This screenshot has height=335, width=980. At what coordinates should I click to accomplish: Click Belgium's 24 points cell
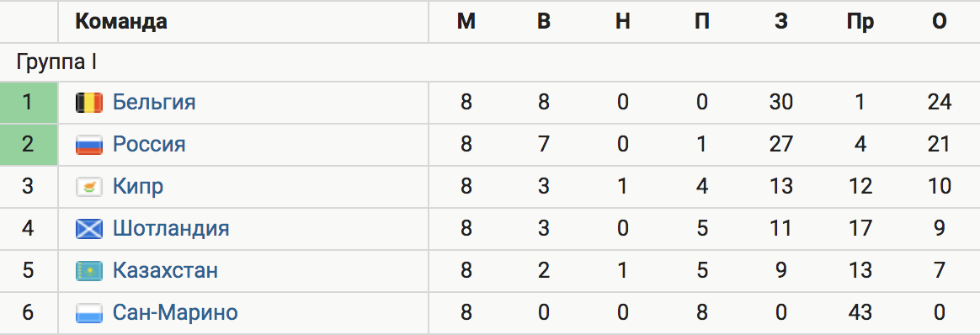pos(940,103)
